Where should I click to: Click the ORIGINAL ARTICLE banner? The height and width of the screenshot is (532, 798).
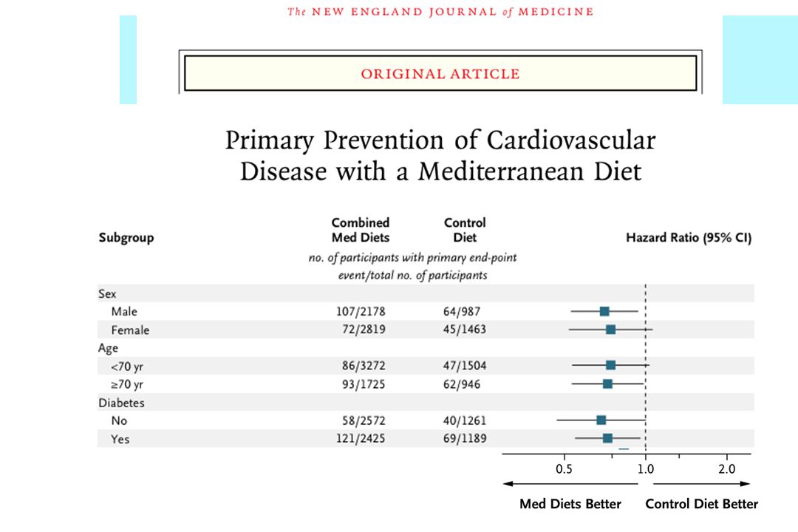click(440, 73)
